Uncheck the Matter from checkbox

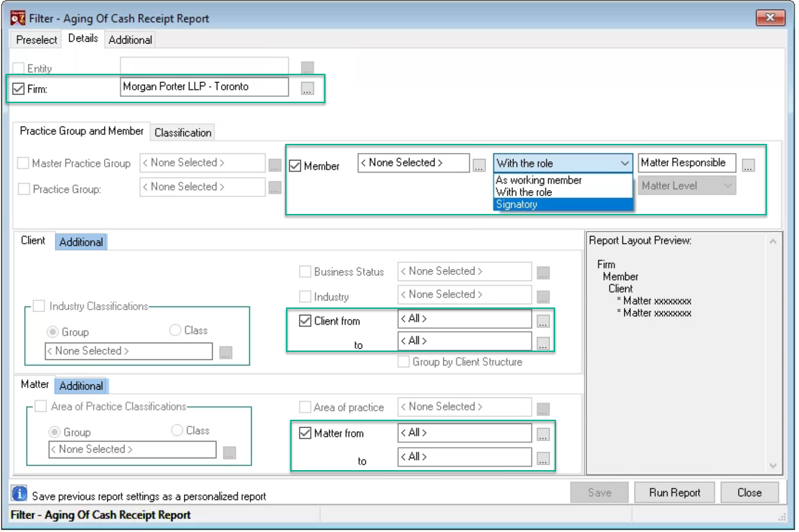pyautogui.click(x=305, y=433)
